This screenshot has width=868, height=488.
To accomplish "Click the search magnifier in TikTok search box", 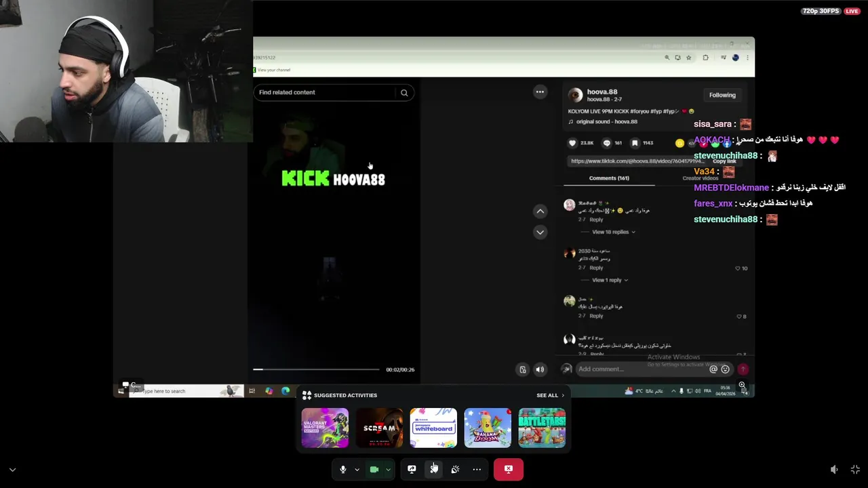I will 404,93.
